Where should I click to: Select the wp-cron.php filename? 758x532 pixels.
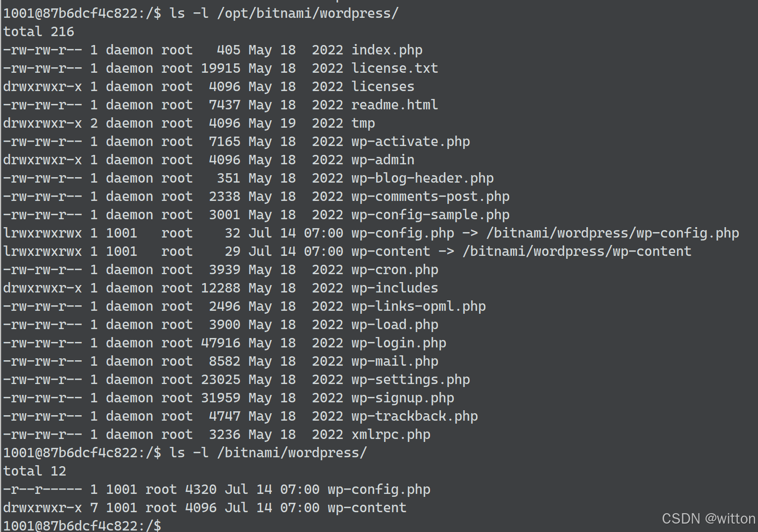click(394, 270)
